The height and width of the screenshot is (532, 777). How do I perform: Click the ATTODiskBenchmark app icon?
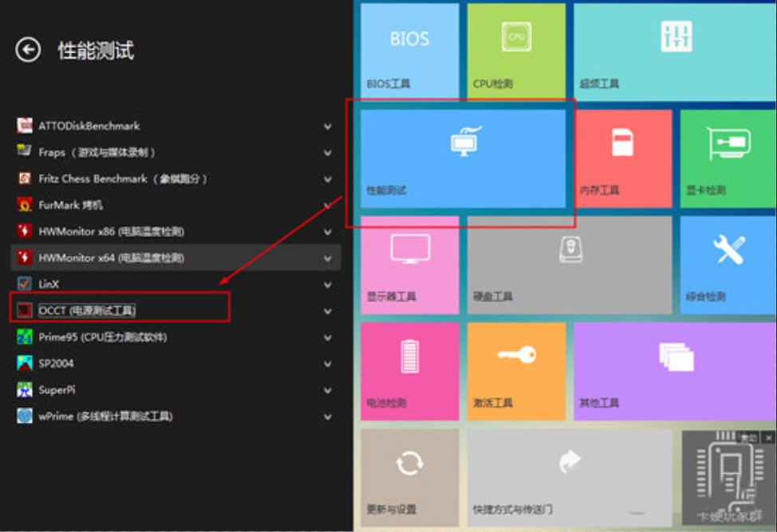(x=24, y=125)
